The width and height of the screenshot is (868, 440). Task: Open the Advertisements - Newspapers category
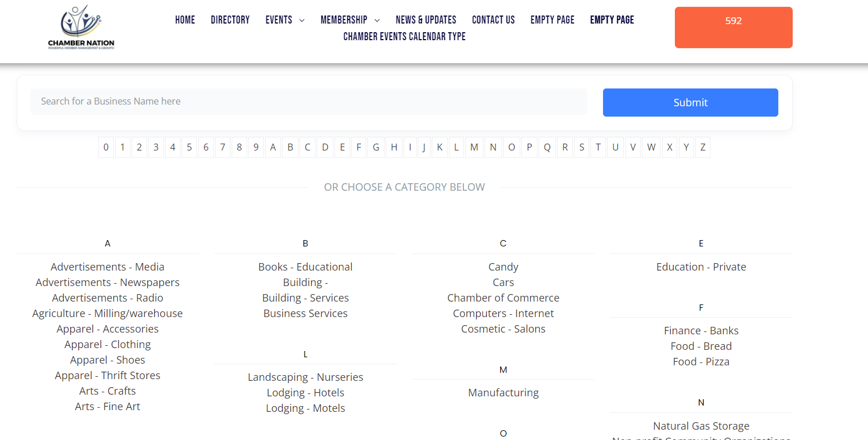click(107, 282)
